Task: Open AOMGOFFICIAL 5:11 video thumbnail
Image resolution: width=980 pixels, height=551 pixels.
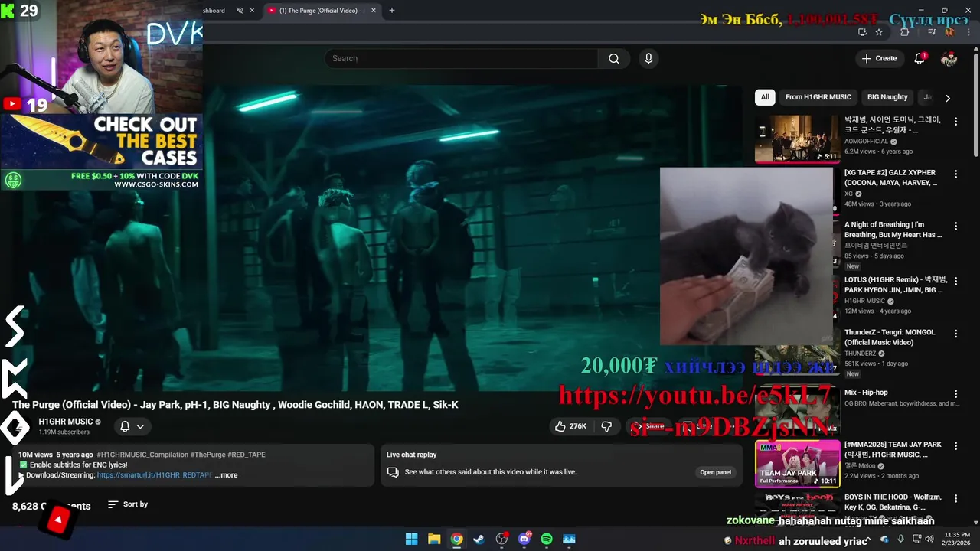Action: click(797, 139)
